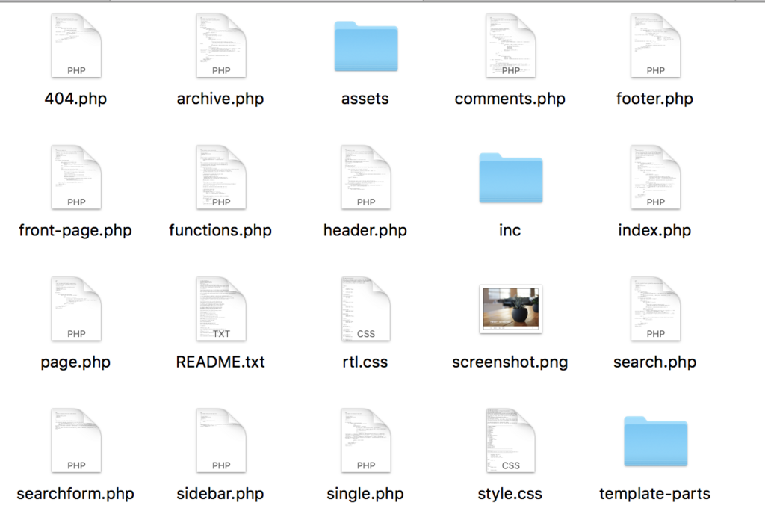The image size is (765, 532).
Task: Select the style.css stylesheet icon
Action: tap(510, 441)
